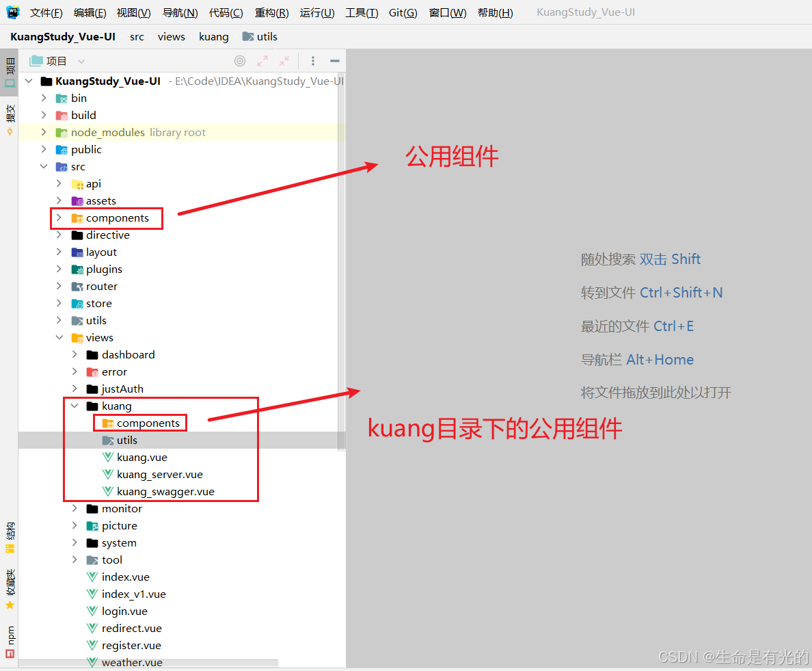
Task: Click the layout folder icon
Action: [77, 252]
